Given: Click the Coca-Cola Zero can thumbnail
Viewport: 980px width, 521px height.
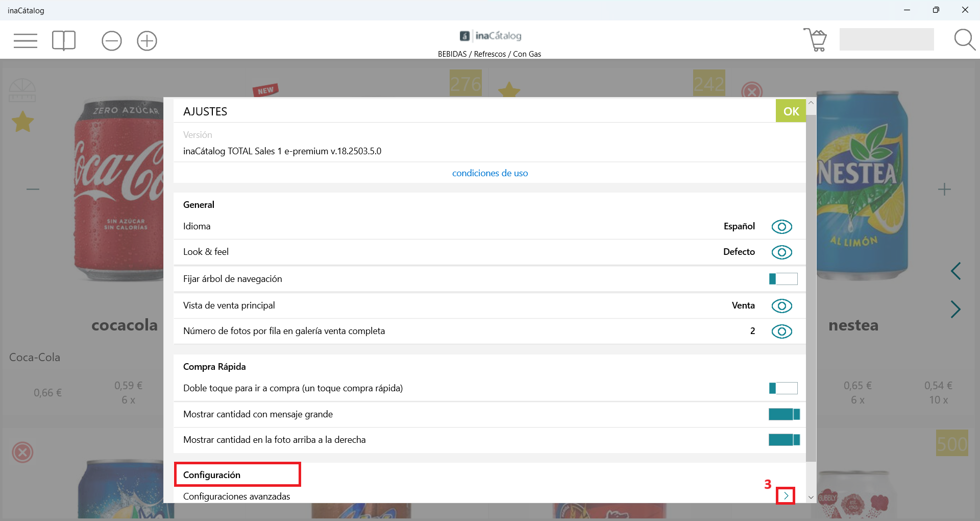Looking at the screenshot, I should tap(118, 190).
